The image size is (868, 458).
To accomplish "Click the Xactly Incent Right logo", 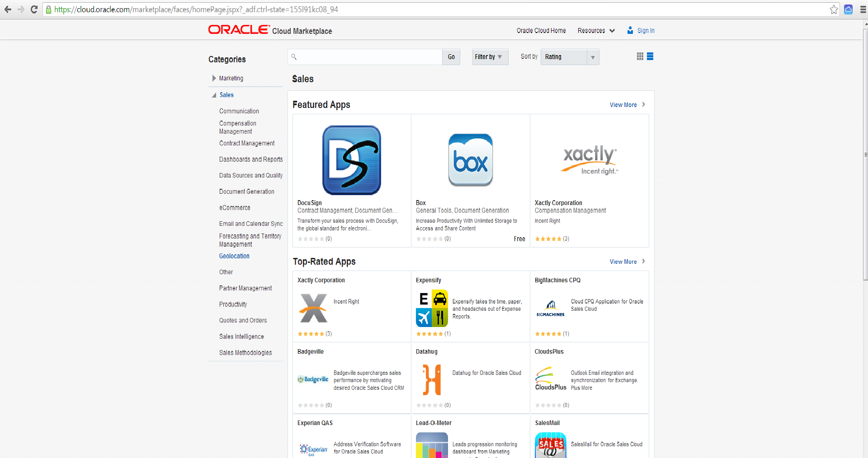I will pyautogui.click(x=590, y=160).
